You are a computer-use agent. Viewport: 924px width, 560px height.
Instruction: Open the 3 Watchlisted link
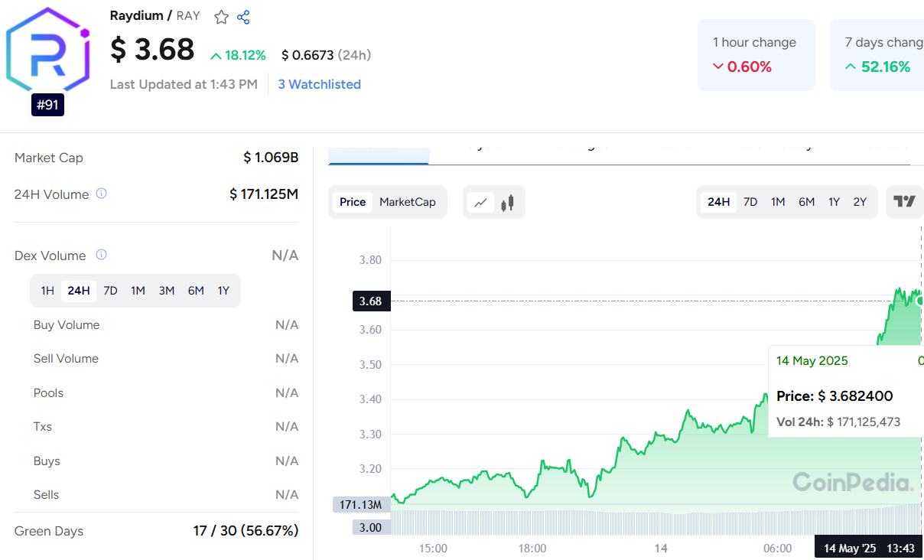click(319, 84)
